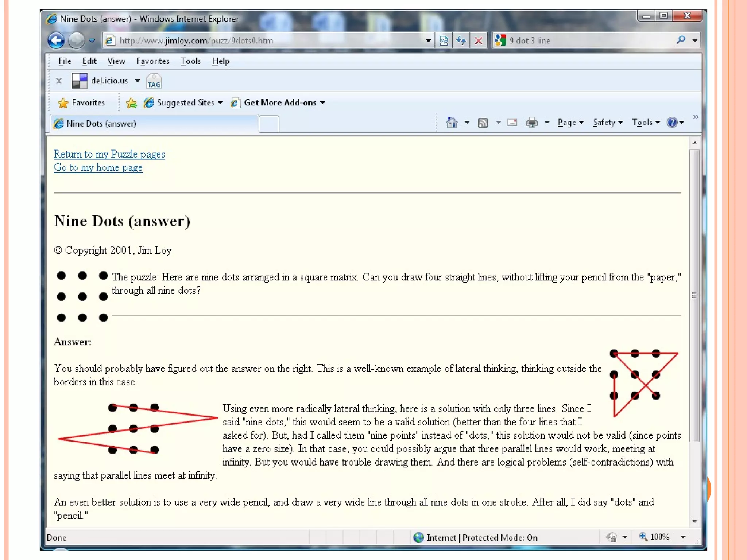Screen dimensions: 747x560
Task: Click Add to Favorites Bar star icon
Action: click(x=131, y=103)
